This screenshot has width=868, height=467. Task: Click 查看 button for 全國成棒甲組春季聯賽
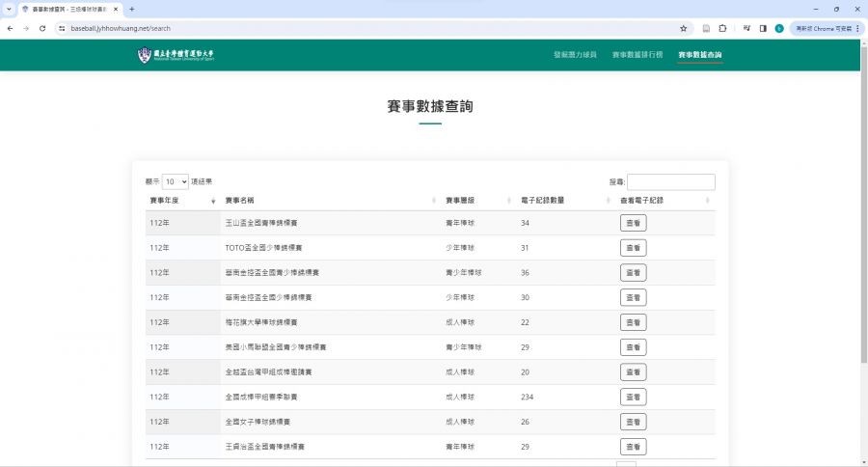pyautogui.click(x=633, y=397)
